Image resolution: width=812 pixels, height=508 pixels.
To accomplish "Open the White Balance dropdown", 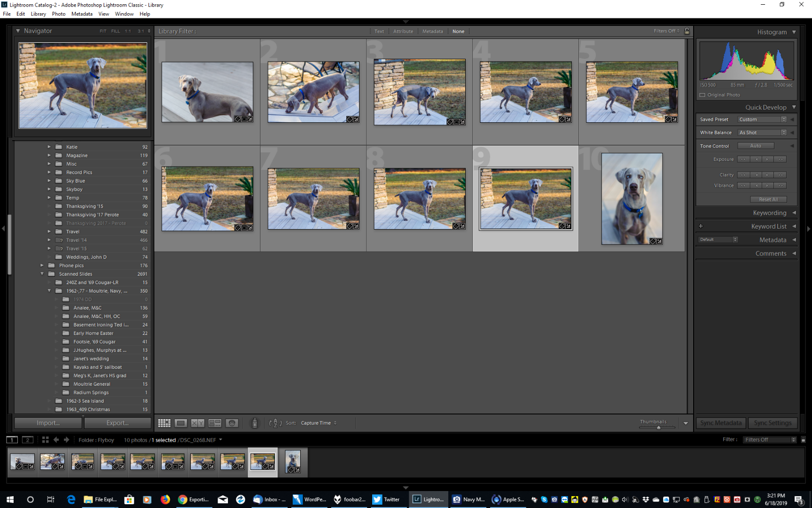I will [762, 133].
